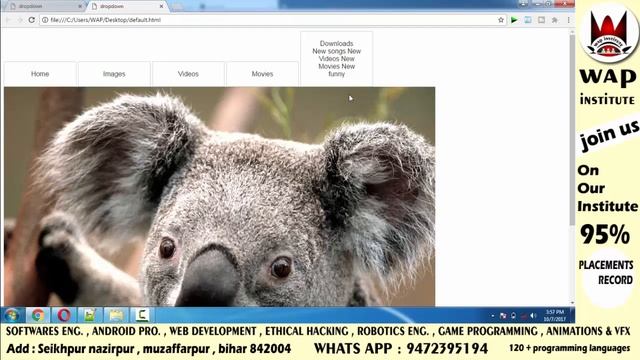Click the puzzle-piece extension icon
The image size is (640, 360).
555,20
